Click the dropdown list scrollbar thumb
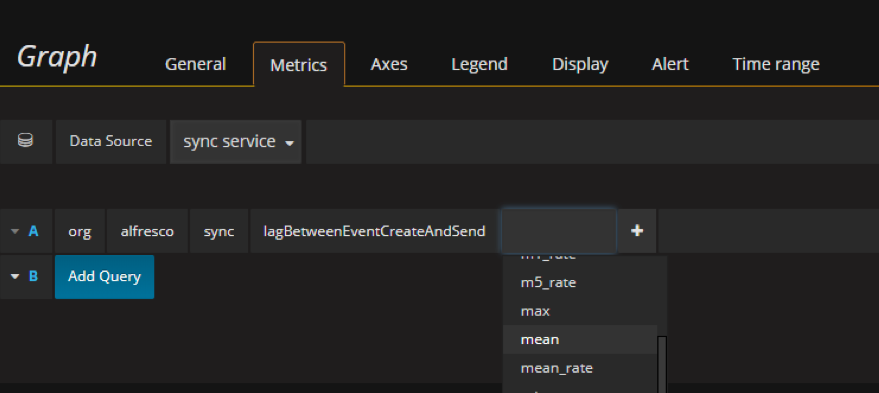This screenshot has width=879, height=393. pos(662,364)
